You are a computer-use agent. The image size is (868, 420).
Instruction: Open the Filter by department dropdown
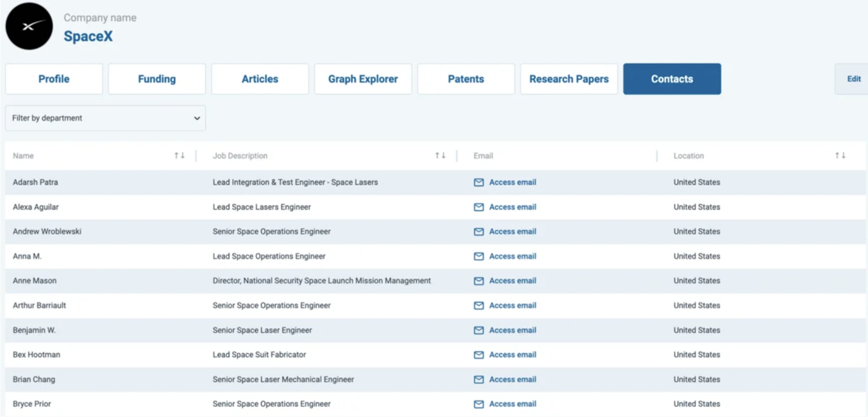click(x=106, y=118)
